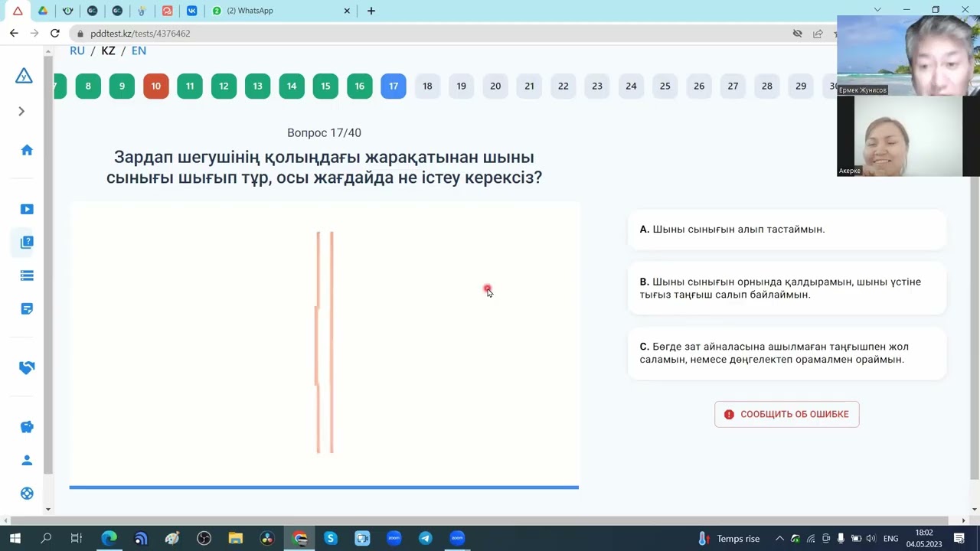This screenshot has width=980, height=551.
Task: Open File Explorer from the taskbar
Action: (235, 538)
